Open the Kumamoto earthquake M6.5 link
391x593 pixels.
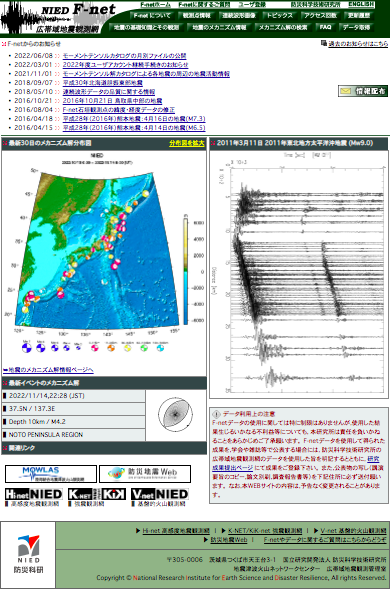point(134,128)
